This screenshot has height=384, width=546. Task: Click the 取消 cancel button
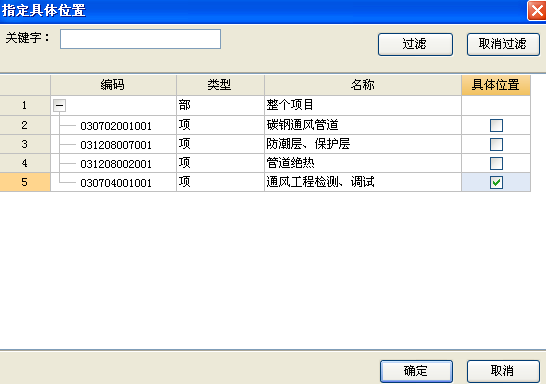(x=503, y=371)
